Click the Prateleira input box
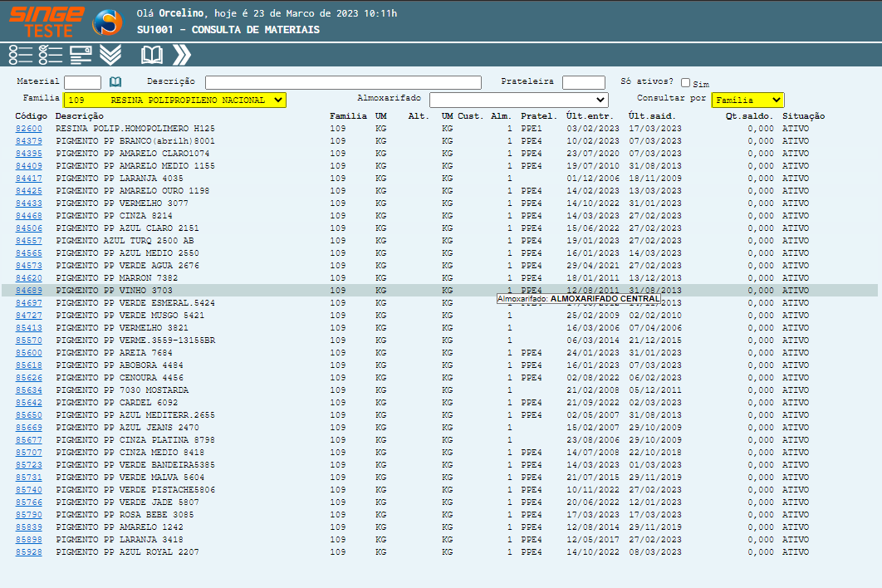The height and width of the screenshot is (588, 882). pos(583,82)
